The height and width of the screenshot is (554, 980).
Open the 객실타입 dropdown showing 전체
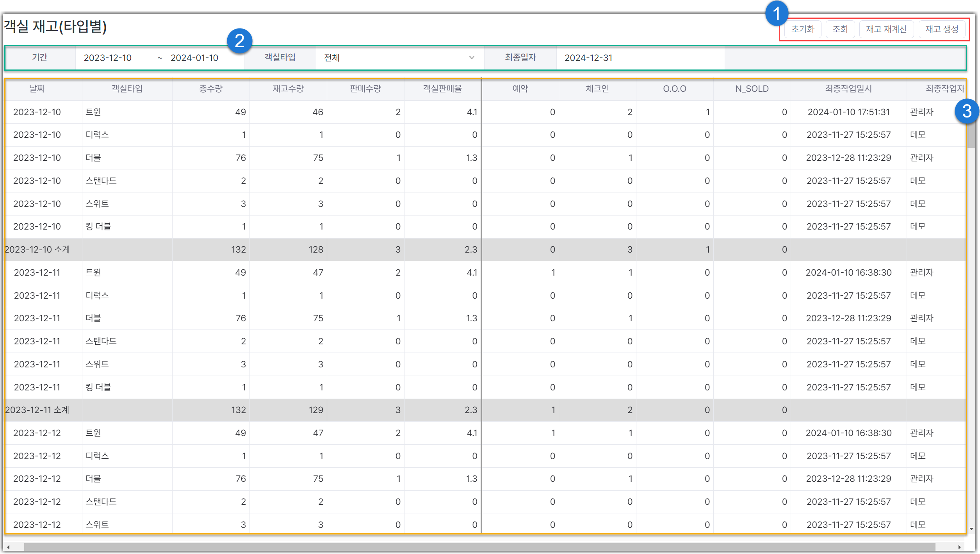[x=399, y=58]
